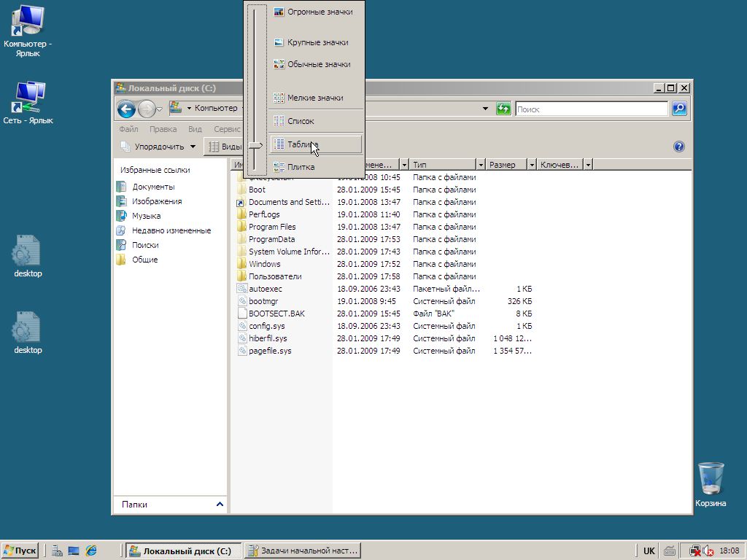Screen dimensions: 747x560
Task: Open Поиски favorite link
Action: [x=145, y=245]
